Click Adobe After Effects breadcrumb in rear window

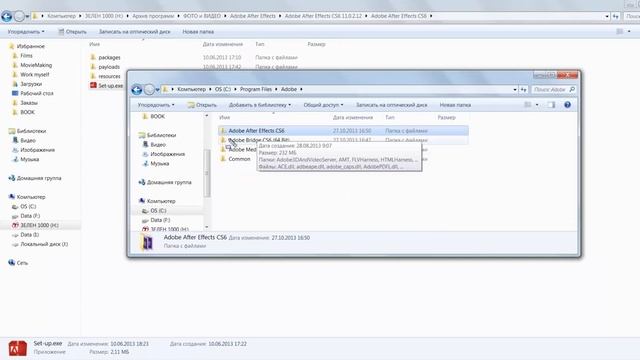pos(253,16)
